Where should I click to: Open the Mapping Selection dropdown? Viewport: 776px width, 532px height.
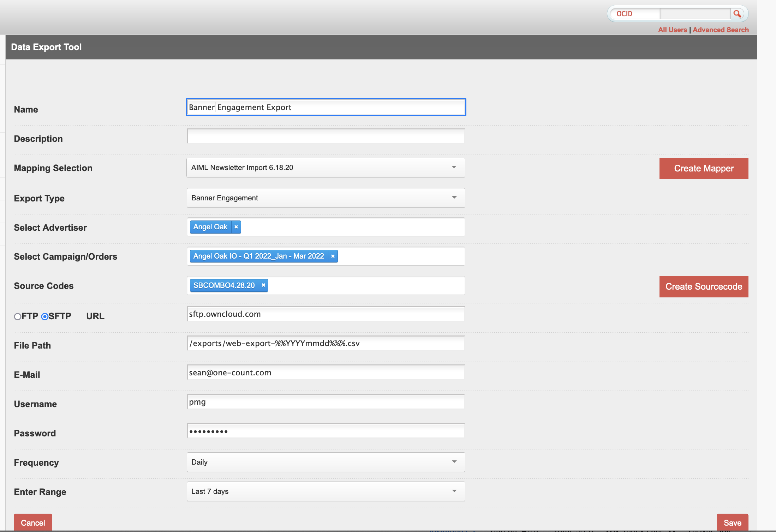326,168
